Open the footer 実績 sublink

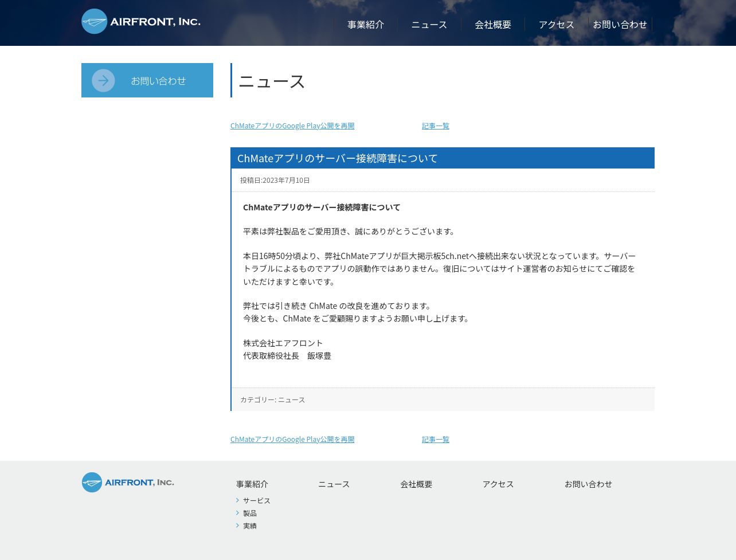(x=250, y=526)
